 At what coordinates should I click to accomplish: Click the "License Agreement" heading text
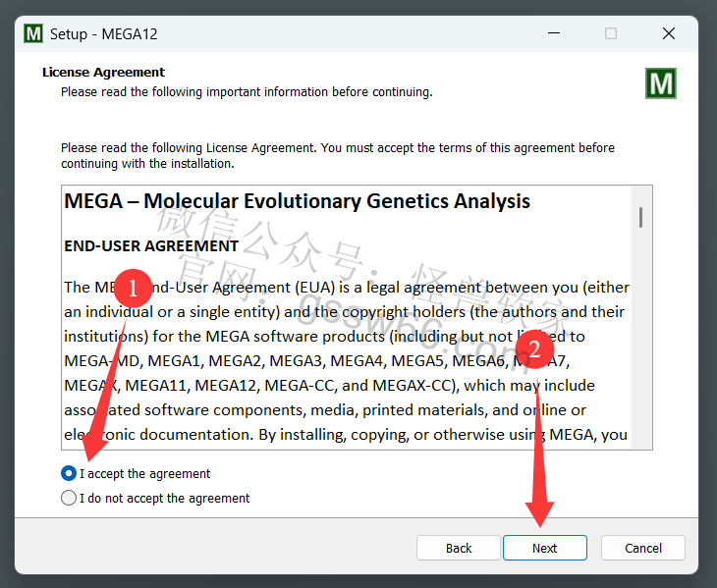(103, 73)
